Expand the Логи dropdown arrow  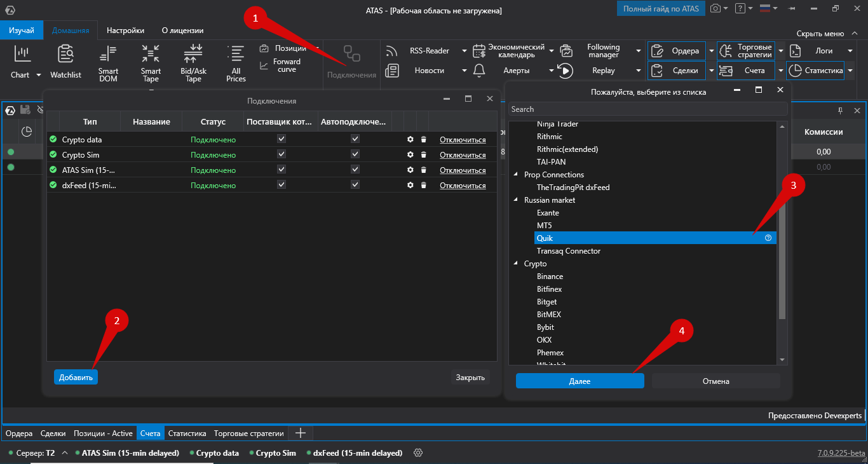click(x=850, y=51)
